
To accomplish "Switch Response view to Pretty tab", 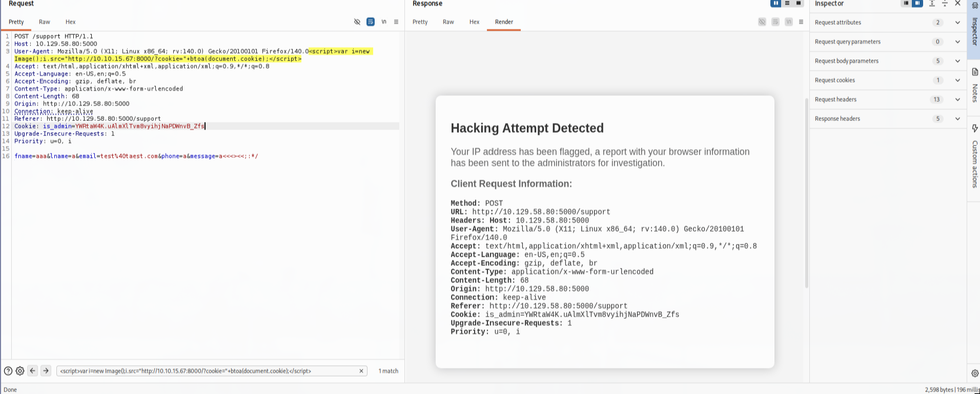I will [420, 22].
